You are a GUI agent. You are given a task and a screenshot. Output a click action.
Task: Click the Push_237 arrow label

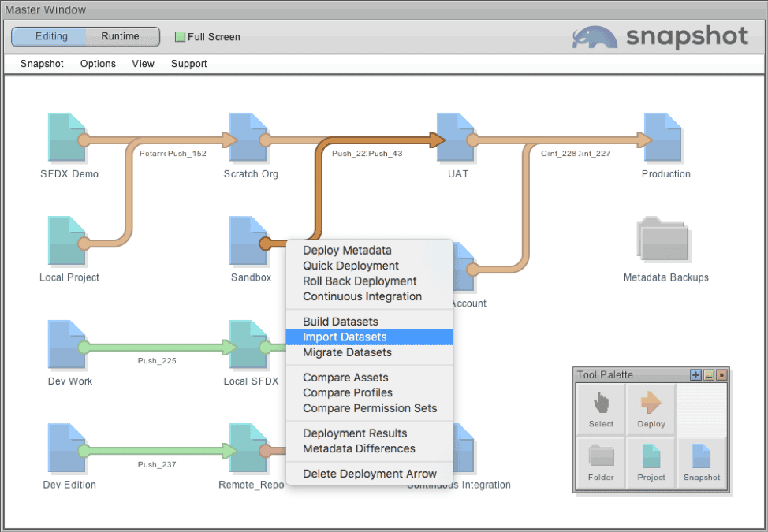(157, 464)
